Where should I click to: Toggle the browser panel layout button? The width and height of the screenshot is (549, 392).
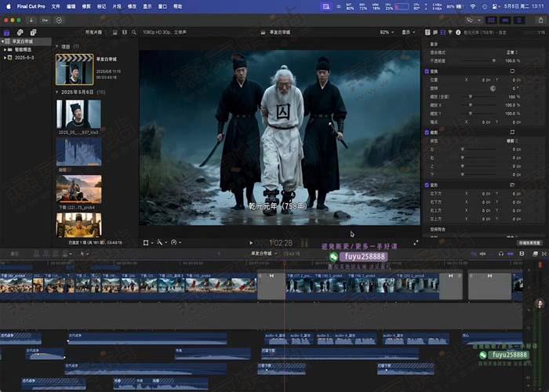coord(492,20)
